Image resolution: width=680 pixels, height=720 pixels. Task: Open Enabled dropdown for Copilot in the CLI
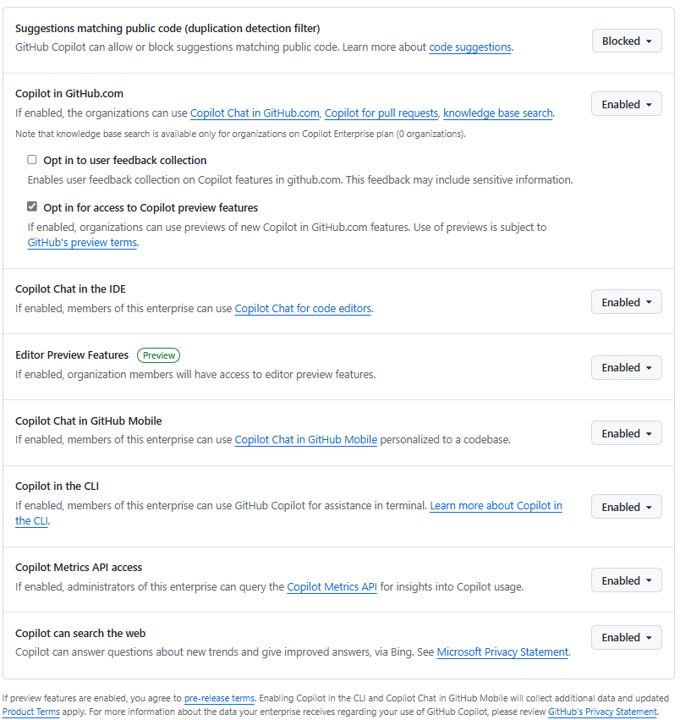click(626, 506)
